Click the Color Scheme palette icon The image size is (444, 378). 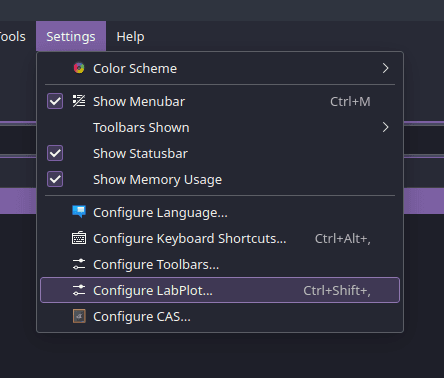click(79, 68)
